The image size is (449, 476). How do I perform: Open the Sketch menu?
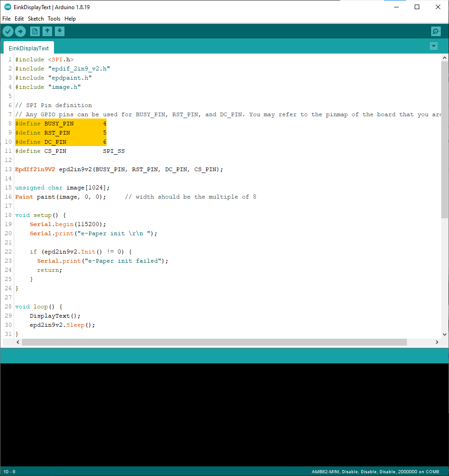[36, 19]
